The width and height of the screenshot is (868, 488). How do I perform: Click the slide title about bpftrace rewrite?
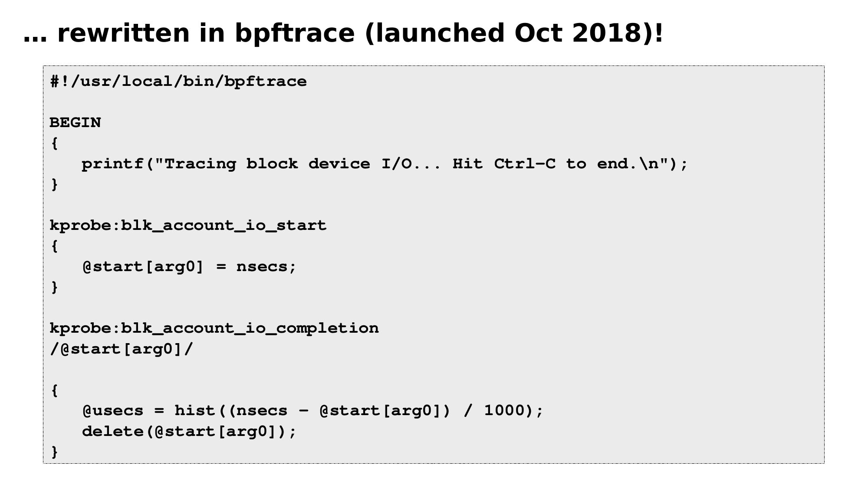coord(343,33)
